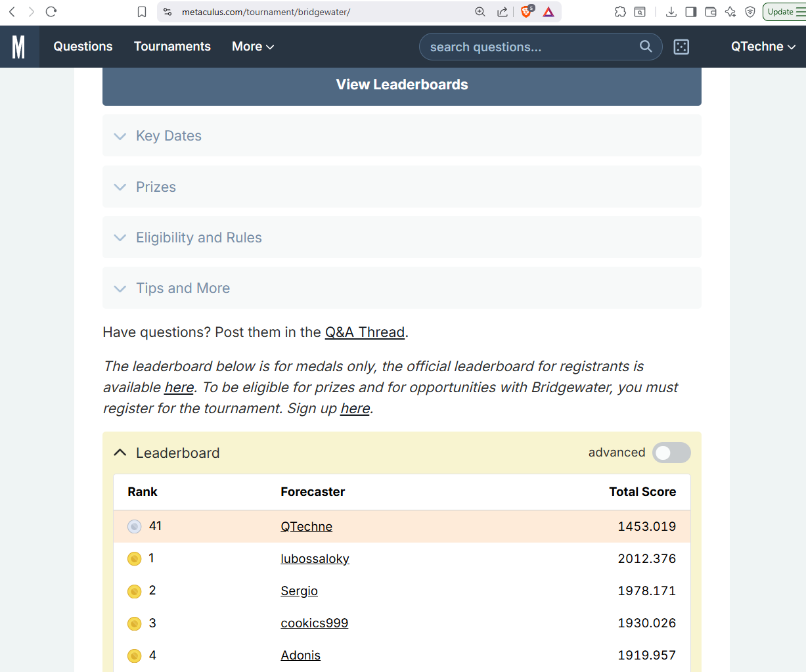Image resolution: width=806 pixels, height=672 pixels.
Task: Bookmark this page with the bookmark icon
Action: point(142,12)
